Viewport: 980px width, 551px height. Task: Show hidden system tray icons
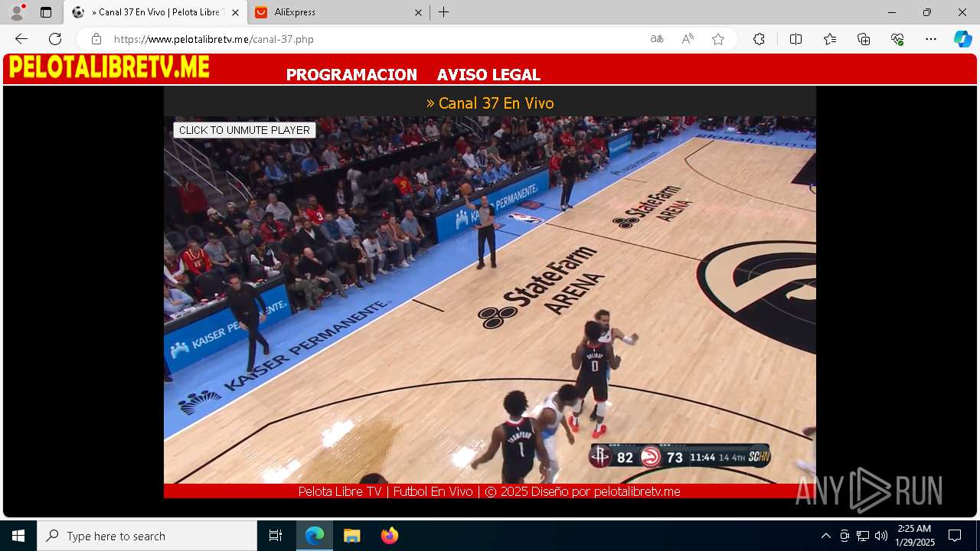pyautogui.click(x=825, y=536)
